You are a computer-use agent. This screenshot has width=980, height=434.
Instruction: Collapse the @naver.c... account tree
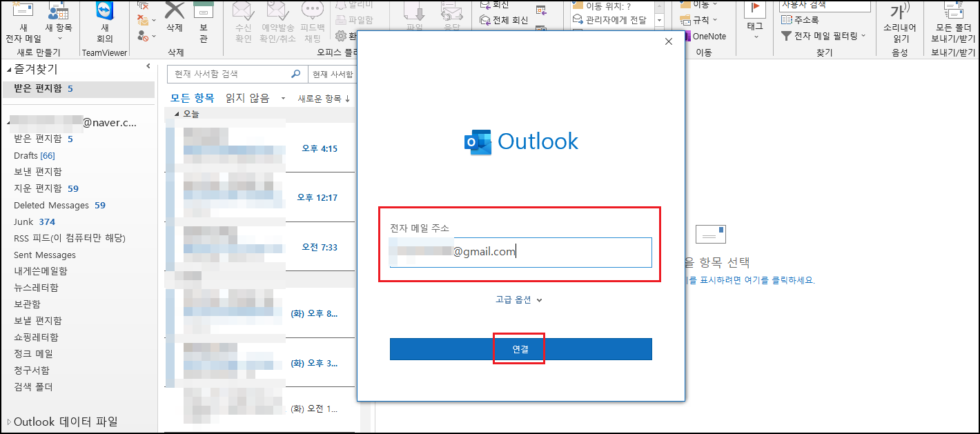pos(8,123)
